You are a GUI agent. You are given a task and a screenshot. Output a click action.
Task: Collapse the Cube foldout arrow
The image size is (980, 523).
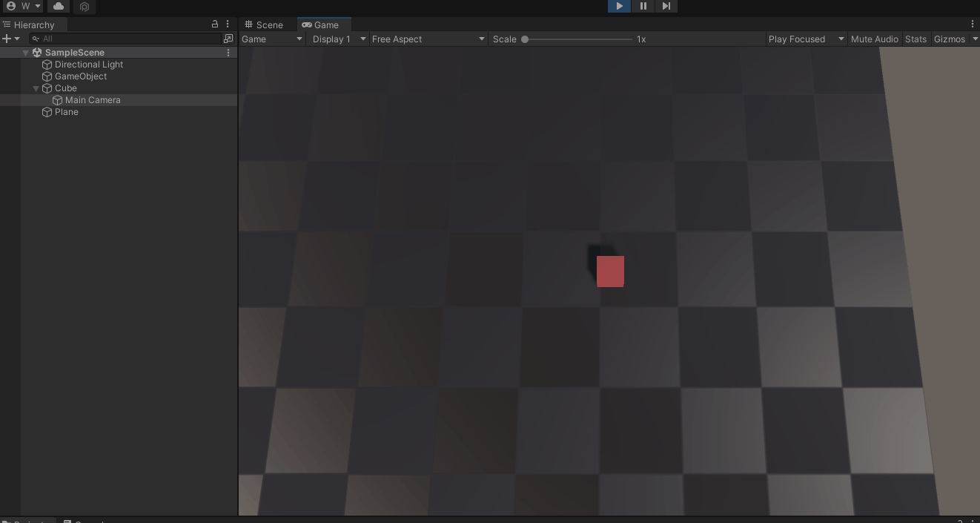coord(36,88)
